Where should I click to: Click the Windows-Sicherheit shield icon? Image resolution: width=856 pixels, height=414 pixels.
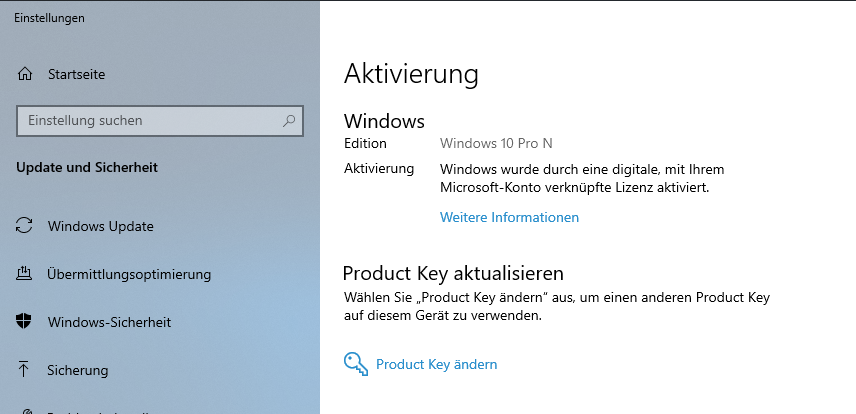tap(26, 322)
